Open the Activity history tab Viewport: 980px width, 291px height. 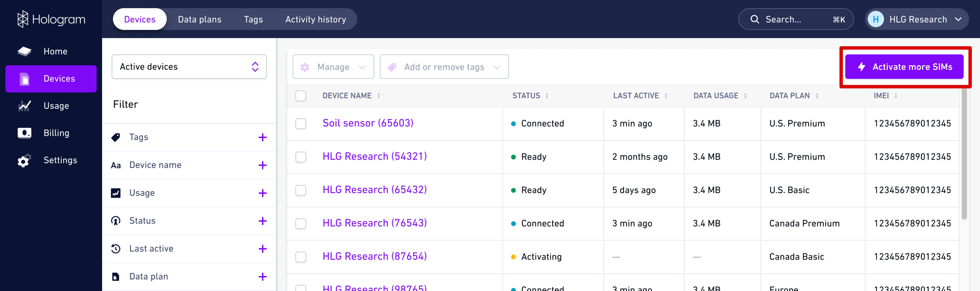pyautogui.click(x=316, y=19)
